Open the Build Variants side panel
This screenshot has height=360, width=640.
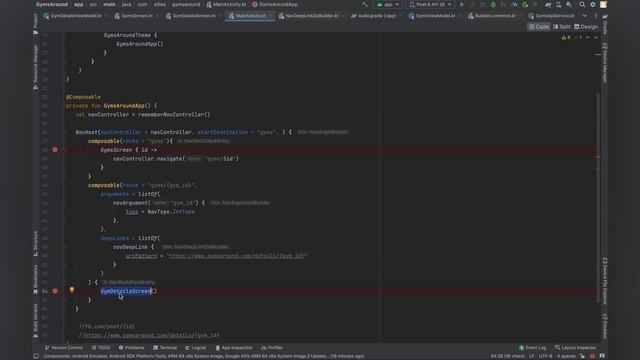36,321
